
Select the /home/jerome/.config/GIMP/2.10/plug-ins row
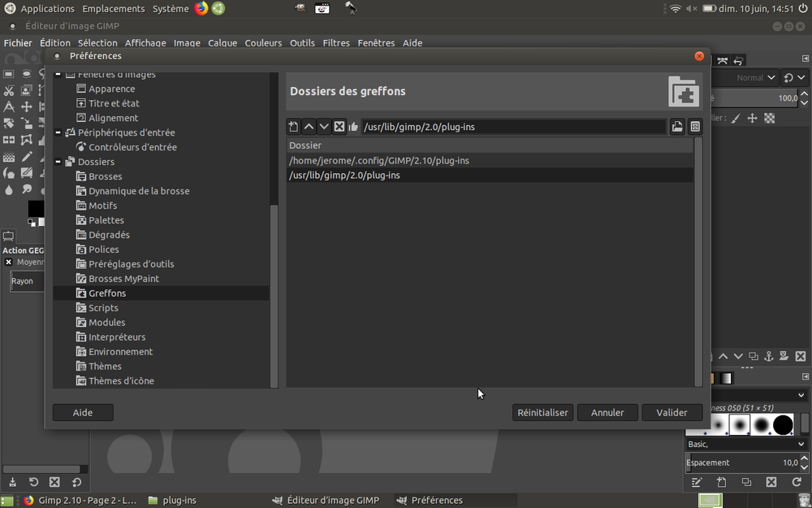click(x=490, y=161)
